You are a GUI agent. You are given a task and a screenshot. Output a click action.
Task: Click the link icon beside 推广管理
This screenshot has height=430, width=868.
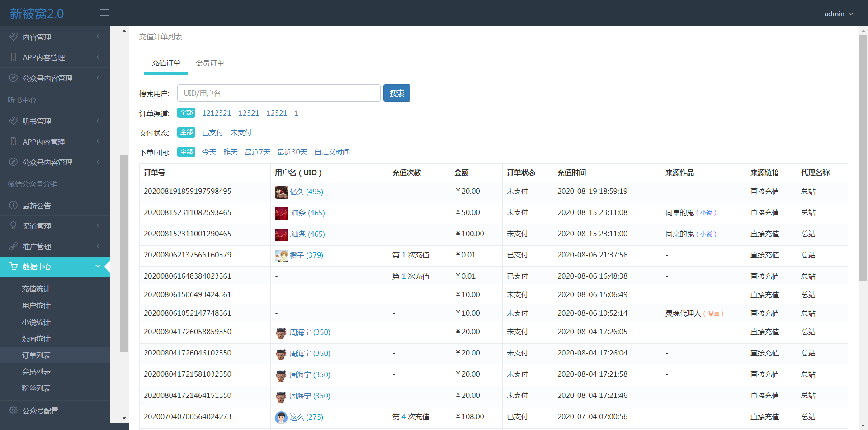click(14, 246)
